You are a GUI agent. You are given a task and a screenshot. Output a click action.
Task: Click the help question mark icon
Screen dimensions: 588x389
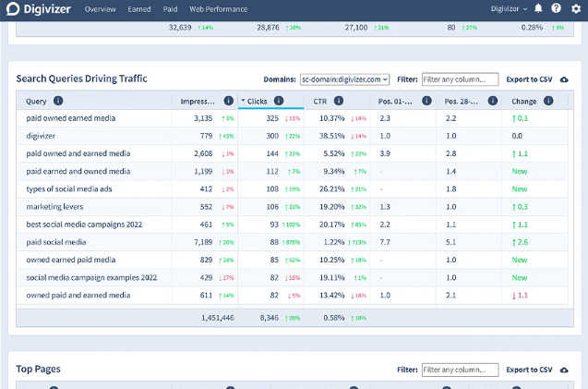(557, 9)
